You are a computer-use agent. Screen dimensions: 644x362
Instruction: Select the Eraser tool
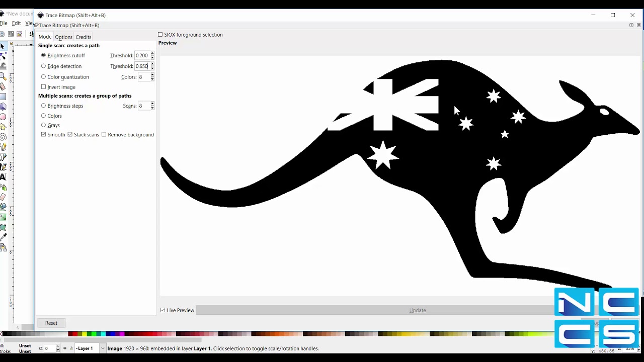point(3,197)
